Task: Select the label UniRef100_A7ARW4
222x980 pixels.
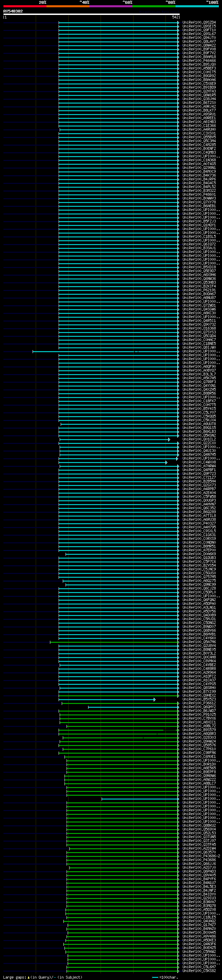Action: tap(199, 467)
